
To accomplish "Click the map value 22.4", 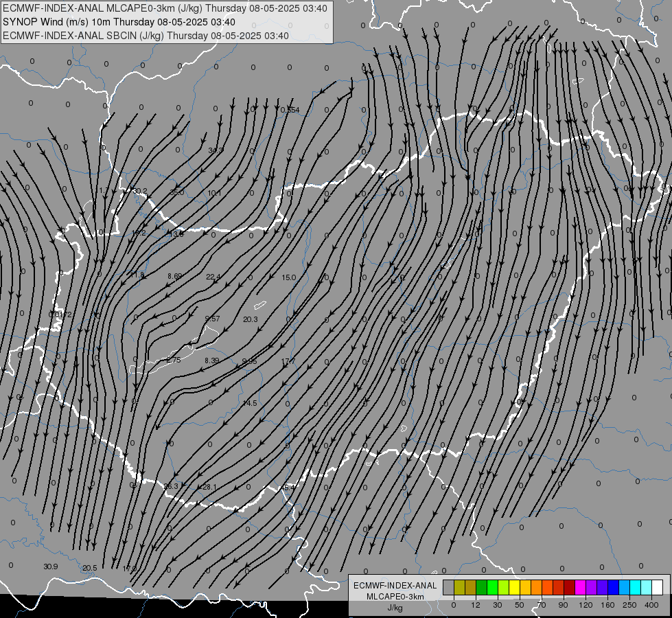I will pos(213,277).
